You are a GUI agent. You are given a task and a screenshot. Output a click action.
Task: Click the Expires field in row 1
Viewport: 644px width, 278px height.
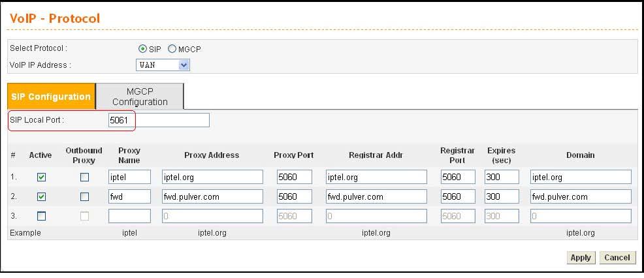(x=502, y=177)
